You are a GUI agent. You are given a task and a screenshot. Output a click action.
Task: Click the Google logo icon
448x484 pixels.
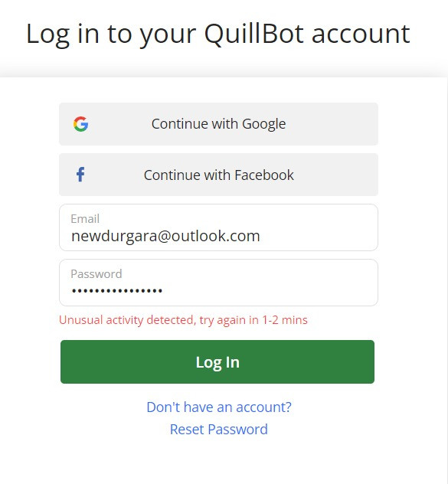pyautogui.click(x=81, y=124)
